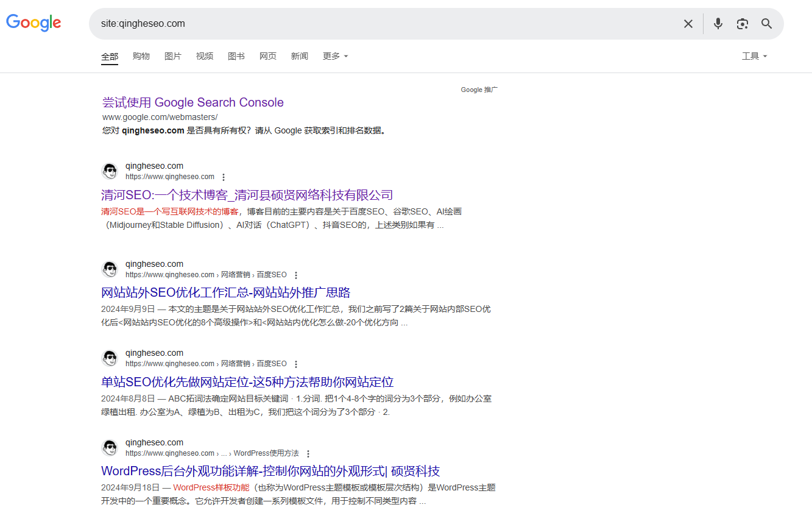Click favicon of 网站站外SEO优化工作汇总 result
The width and height of the screenshot is (812, 513).
point(110,269)
